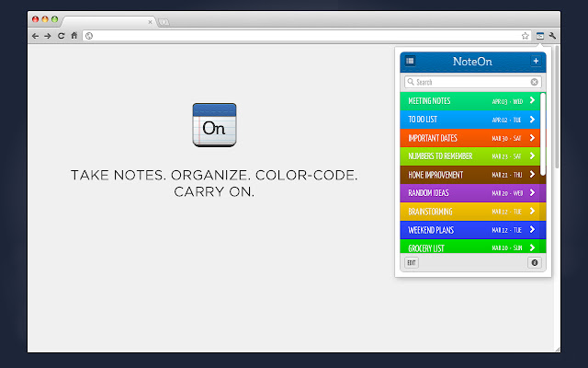Open the Home Improvement chevron
Image resolution: width=588 pixels, height=368 pixels.
532,174
